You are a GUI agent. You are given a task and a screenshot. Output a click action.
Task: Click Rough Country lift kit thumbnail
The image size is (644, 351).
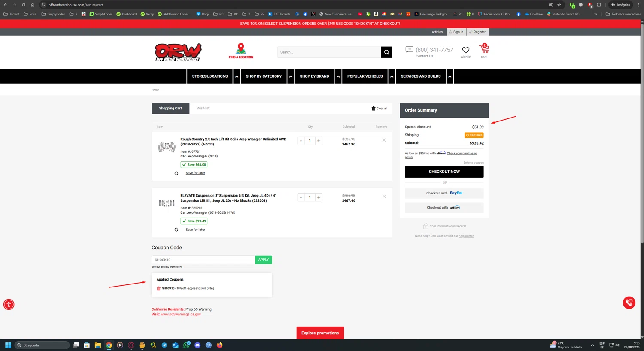click(167, 147)
